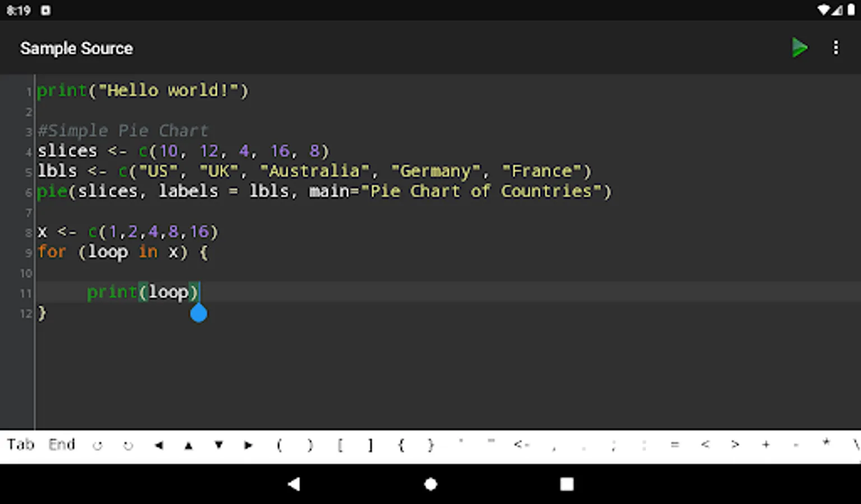The image size is (861, 504).
Task: Insert a closing curly brace from the shortcut bar
Action: [x=430, y=445]
